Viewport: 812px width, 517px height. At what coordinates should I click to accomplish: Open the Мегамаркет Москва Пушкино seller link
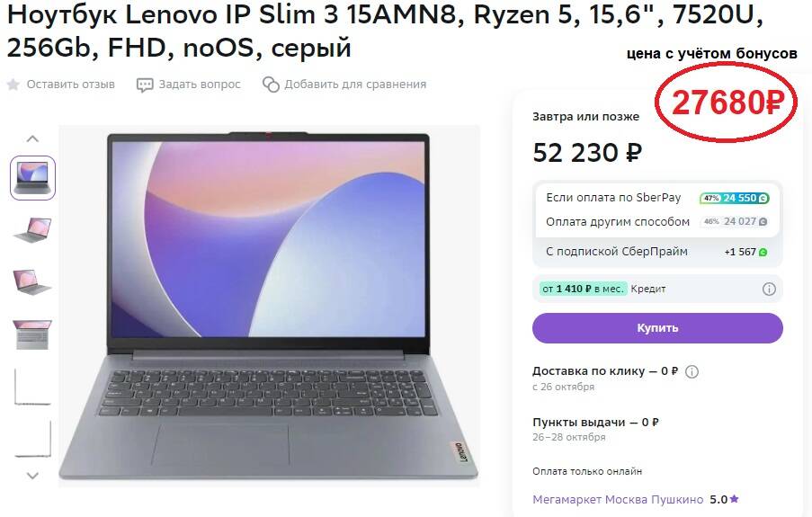[618, 499]
